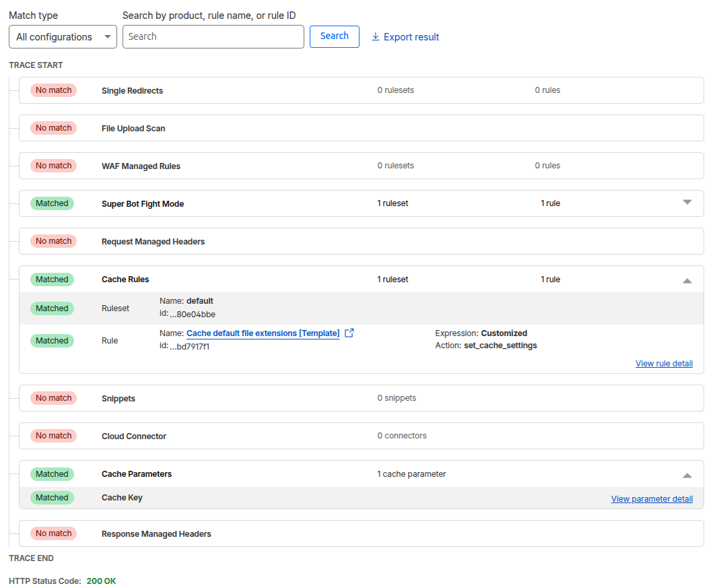The width and height of the screenshot is (717, 588).
Task: Click Super Bot Fight Mode title
Action: (x=143, y=203)
